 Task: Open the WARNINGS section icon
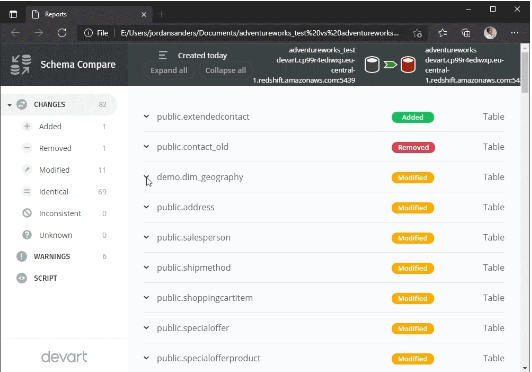point(22,256)
